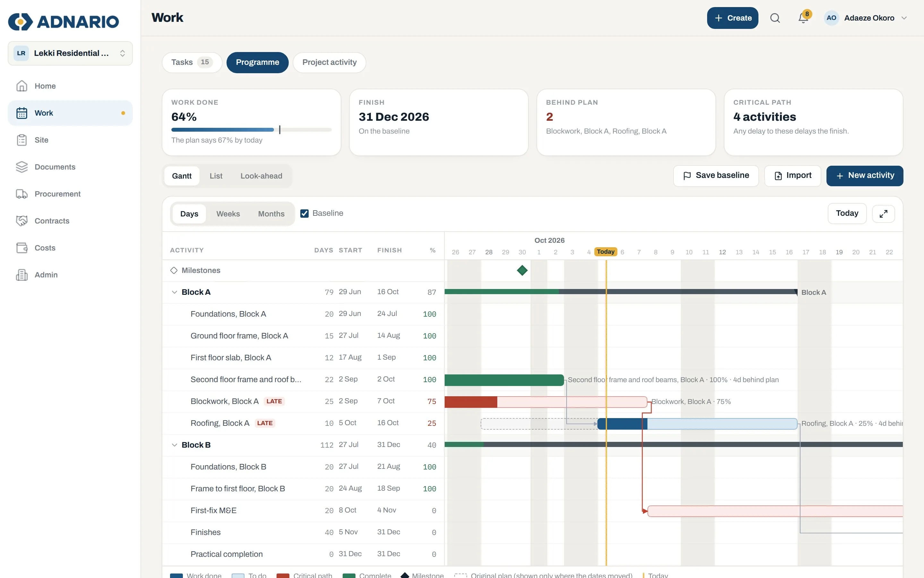
Task: Click the Today marker in the date header
Action: pos(605,251)
